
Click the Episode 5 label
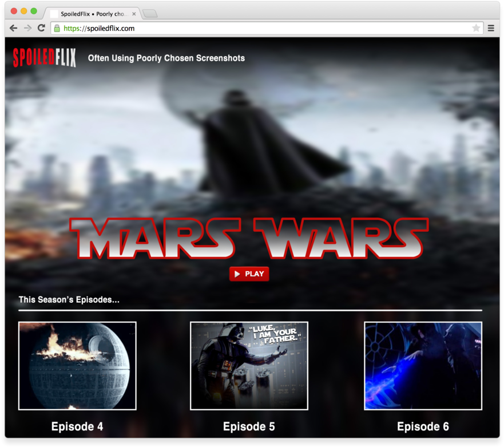pos(249,426)
